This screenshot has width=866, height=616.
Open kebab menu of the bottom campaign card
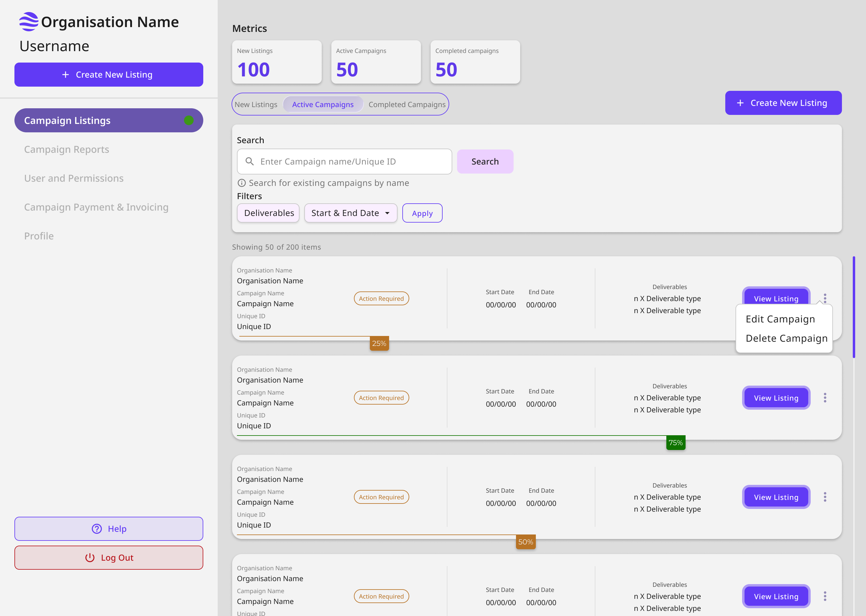[825, 596]
